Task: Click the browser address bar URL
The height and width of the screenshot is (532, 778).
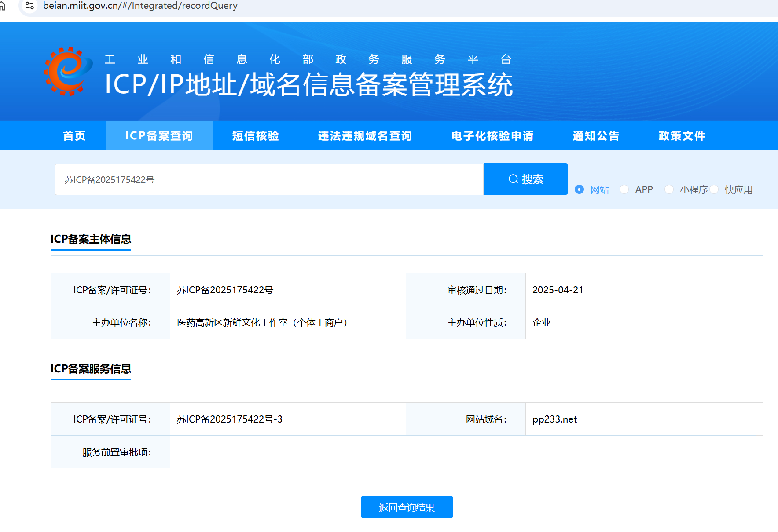Action: (140, 6)
